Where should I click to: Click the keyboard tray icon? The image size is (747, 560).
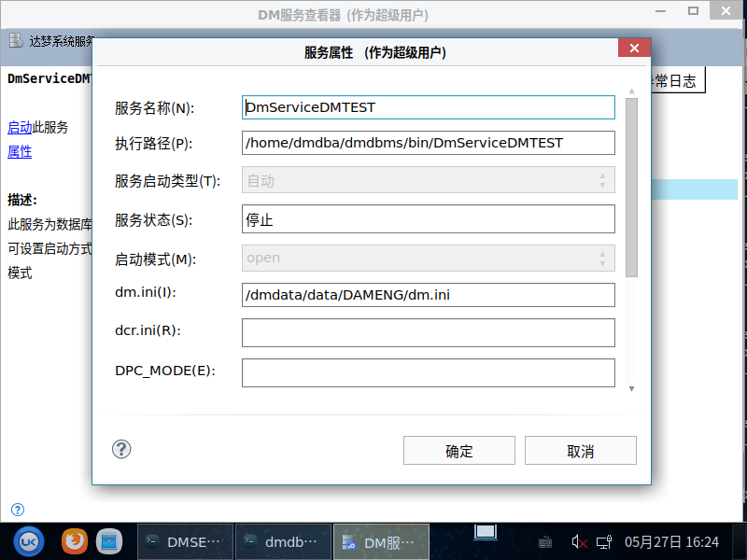point(545,542)
